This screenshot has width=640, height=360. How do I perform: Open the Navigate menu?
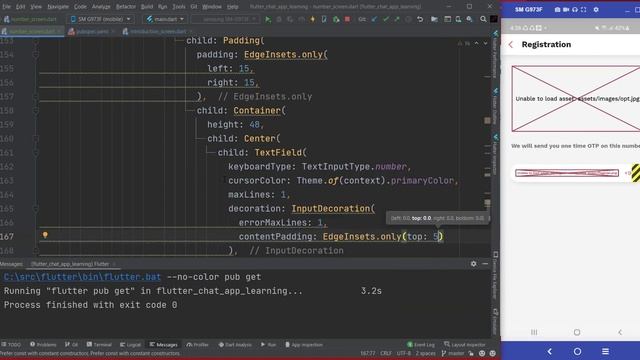[x=58, y=7]
